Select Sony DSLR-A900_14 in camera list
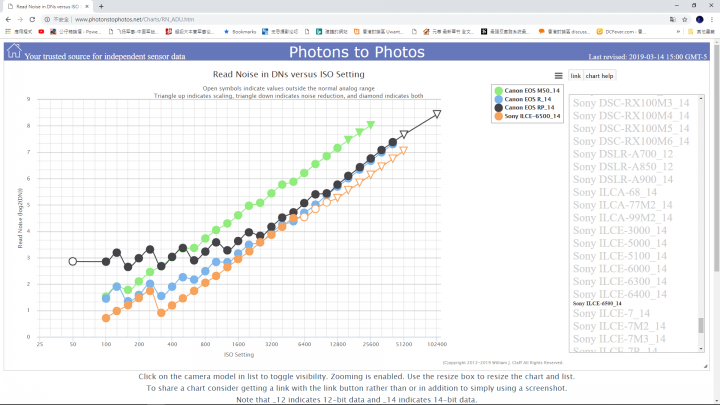 (x=623, y=180)
